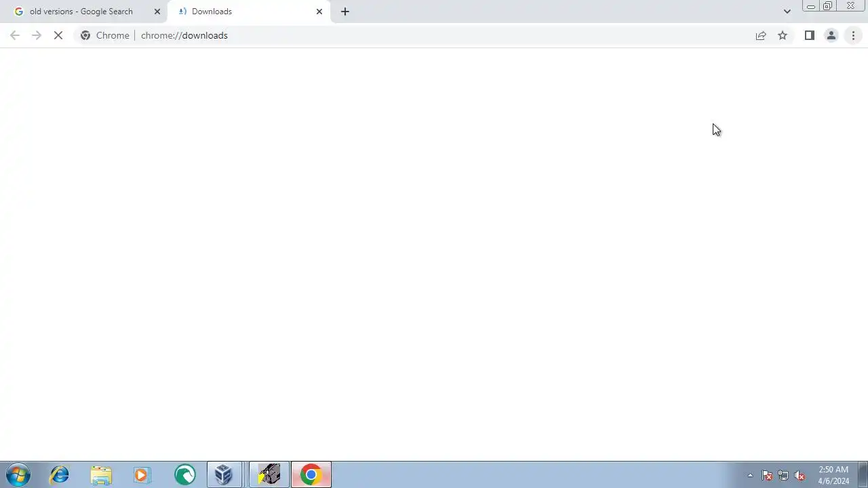Open the Windows Start menu
The width and height of the screenshot is (868, 488).
(18, 474)
